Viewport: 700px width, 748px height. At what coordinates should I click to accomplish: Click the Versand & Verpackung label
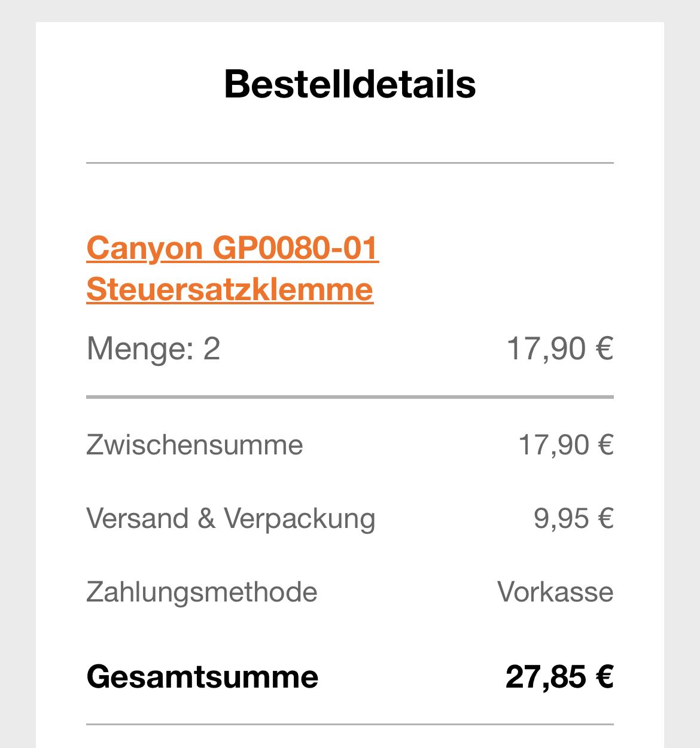[230, 518]
